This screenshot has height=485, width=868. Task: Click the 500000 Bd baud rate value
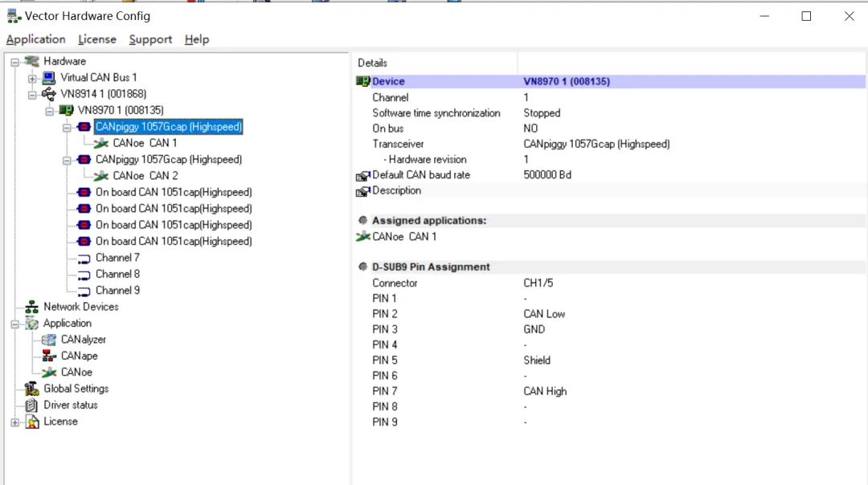tap(547, 175)
